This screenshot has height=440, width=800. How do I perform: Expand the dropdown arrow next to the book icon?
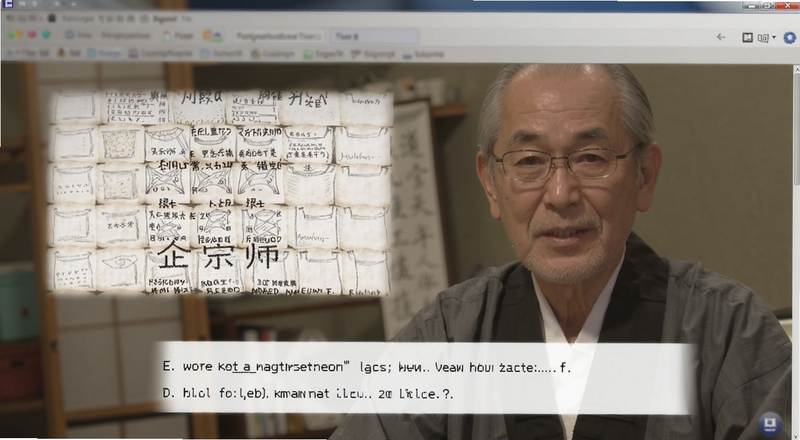774,37
